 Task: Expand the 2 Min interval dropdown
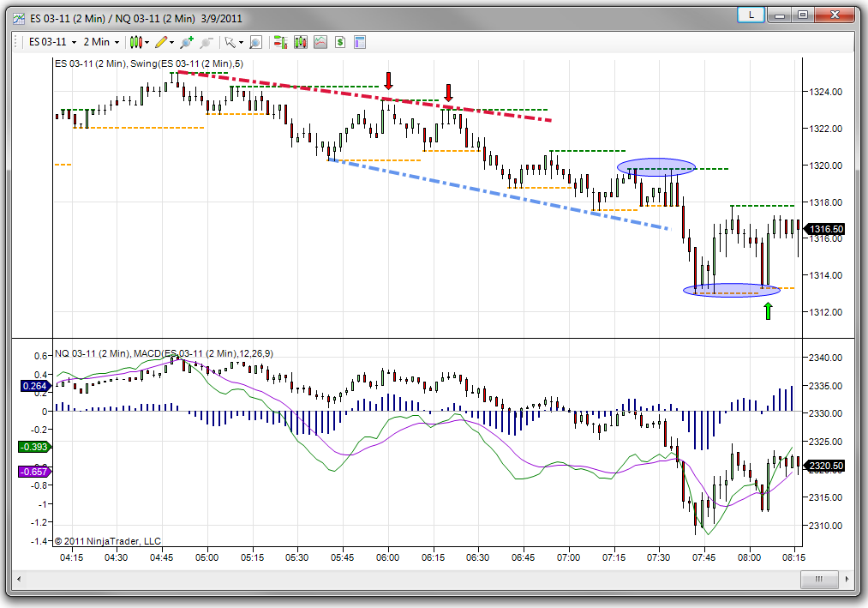(x=117, y=42)
